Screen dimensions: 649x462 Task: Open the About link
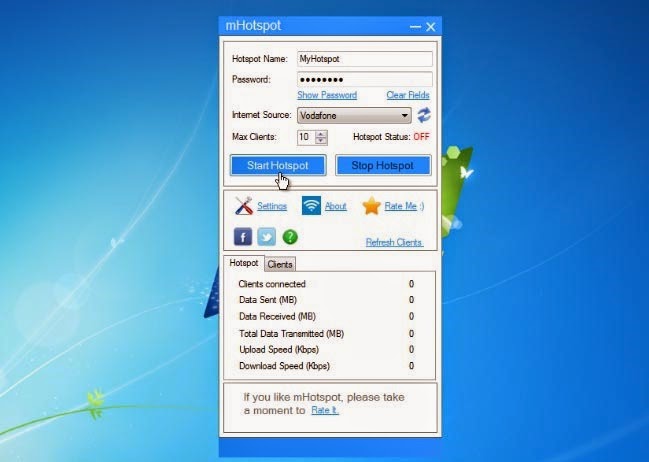pyautogui.click(x=336, y=206)
